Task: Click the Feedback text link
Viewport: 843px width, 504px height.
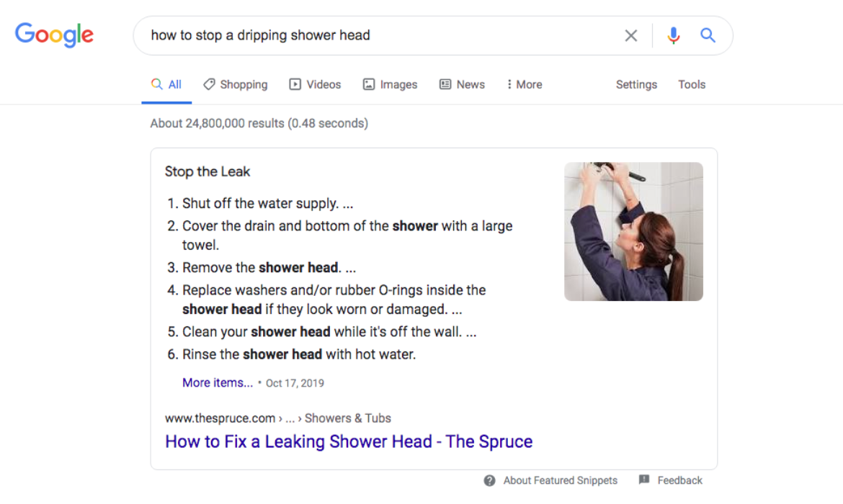Action: [x=679, y=480]
